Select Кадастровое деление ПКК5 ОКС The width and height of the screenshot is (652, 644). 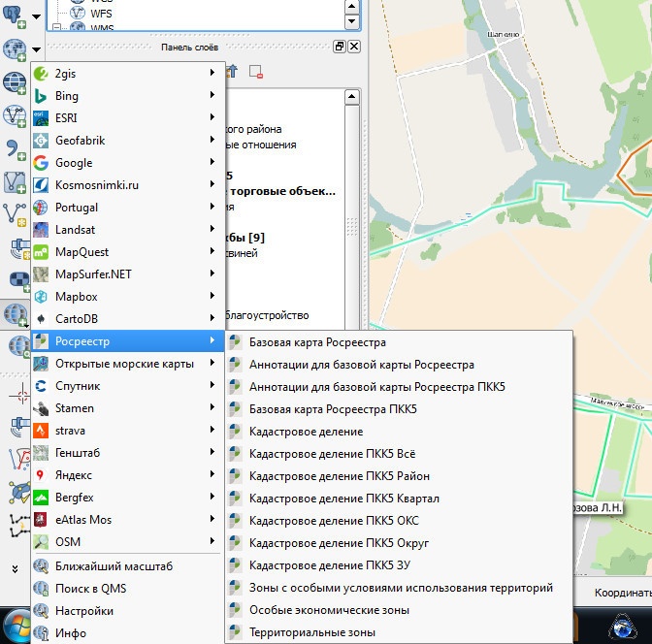pyautogui.click(x=399, y=521)
